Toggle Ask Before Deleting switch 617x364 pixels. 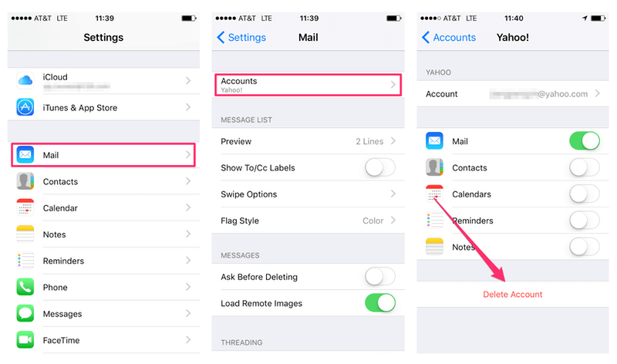tap(380, 277)
